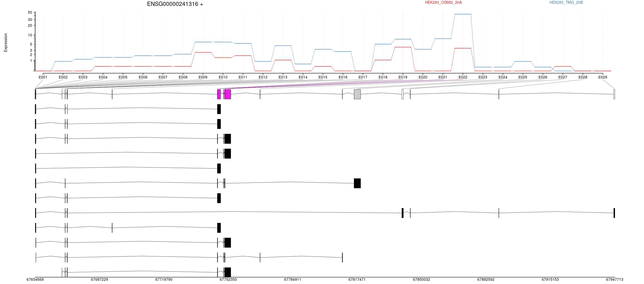Click exon label E012

tap(263, 77)
